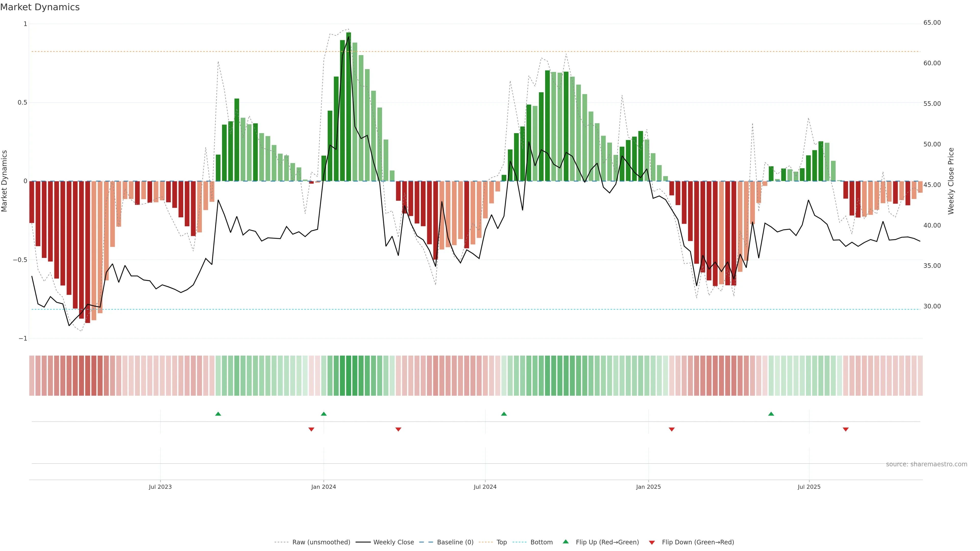This screenshot has height=551, width=980.
Task: Click the Jan 2025 x-axis label
Action: [x=648, y=487]
